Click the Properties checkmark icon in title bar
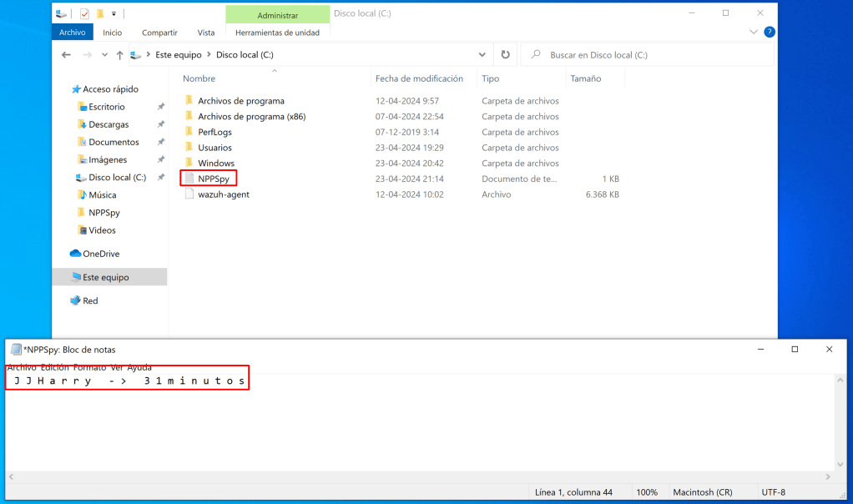Viewport: 853px width, 504px height. (x=84, y=14)
